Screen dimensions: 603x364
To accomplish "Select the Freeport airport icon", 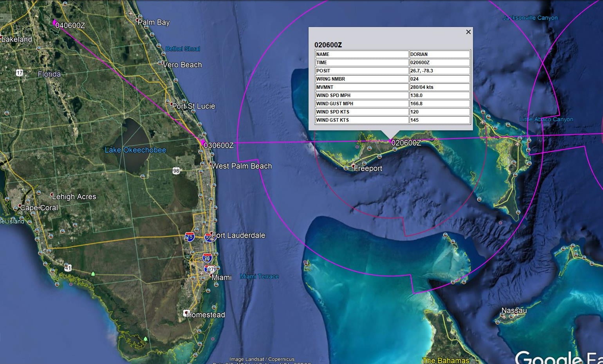I will coord(354,165).
